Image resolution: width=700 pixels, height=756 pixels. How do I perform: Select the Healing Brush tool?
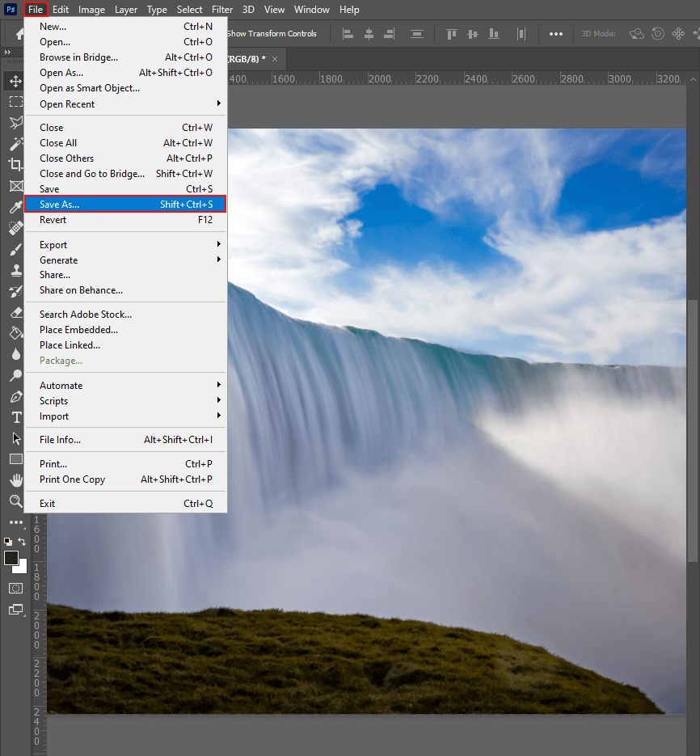pyautogui.click(x=15, y=228)
